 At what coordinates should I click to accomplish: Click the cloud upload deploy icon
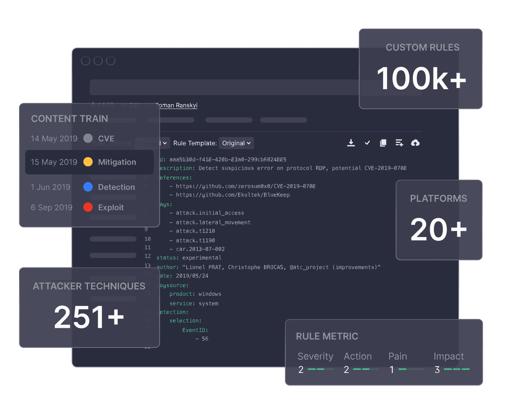coord(415,143)
